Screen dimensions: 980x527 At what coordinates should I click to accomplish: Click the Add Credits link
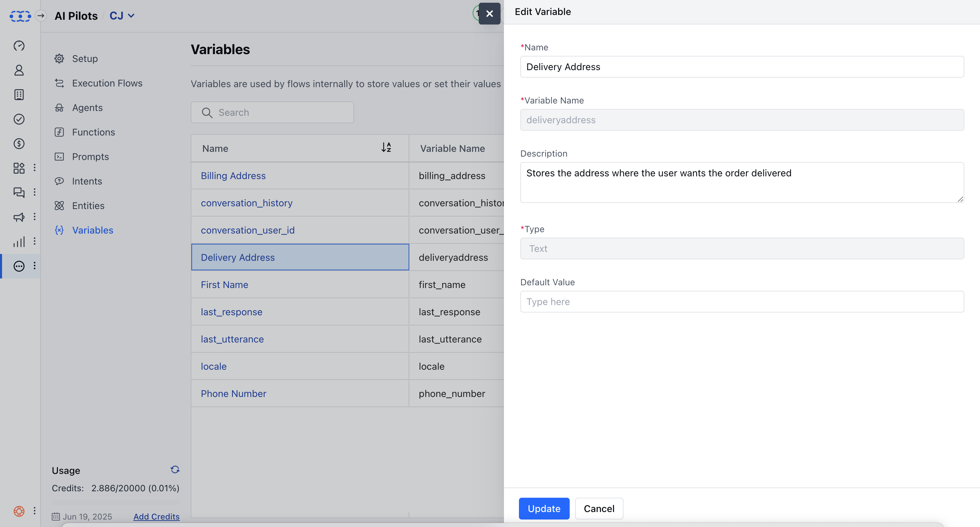156,516
